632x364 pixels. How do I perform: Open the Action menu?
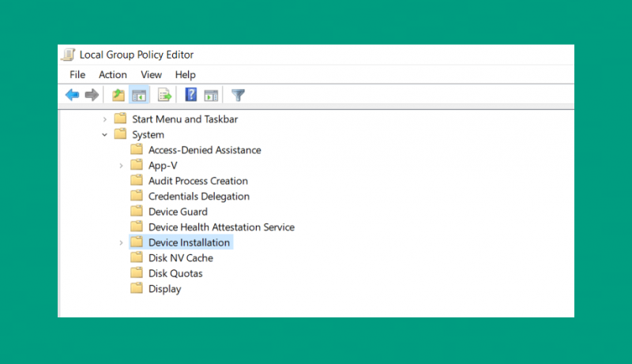113,75
